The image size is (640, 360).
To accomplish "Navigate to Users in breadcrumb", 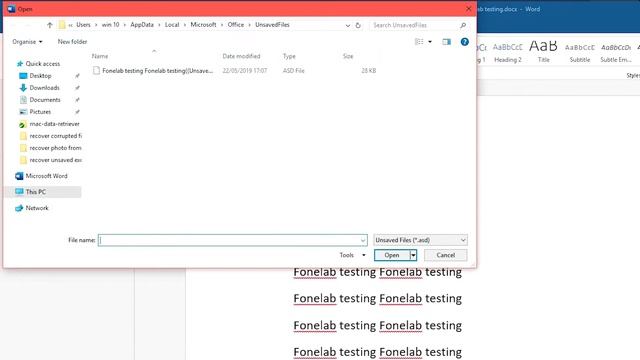I will 83,25.
